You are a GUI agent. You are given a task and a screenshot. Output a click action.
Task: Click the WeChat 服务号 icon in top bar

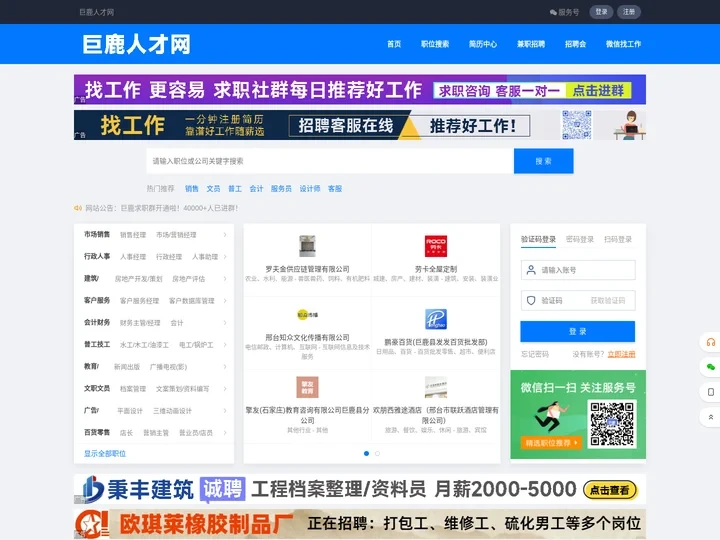click(553, 12)
